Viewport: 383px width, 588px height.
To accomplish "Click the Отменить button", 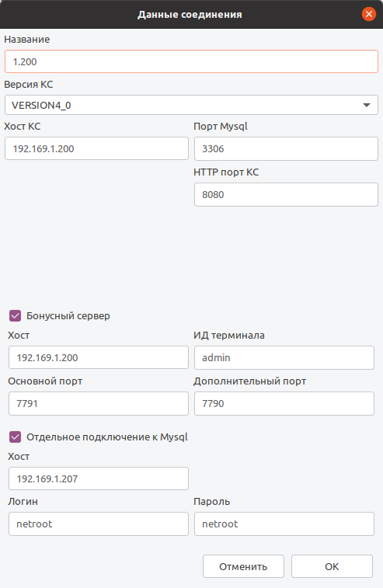I will 243,566.
